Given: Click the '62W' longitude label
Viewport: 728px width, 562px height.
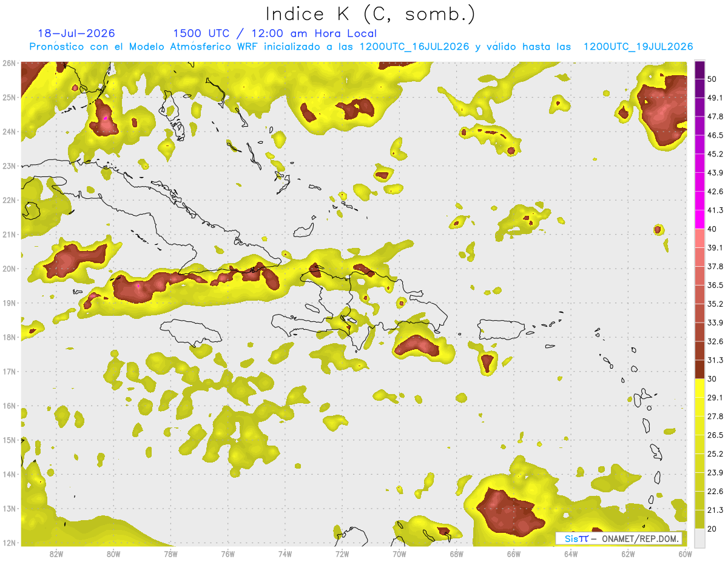Looking at the screenshot, I should (x=628, y=554).
